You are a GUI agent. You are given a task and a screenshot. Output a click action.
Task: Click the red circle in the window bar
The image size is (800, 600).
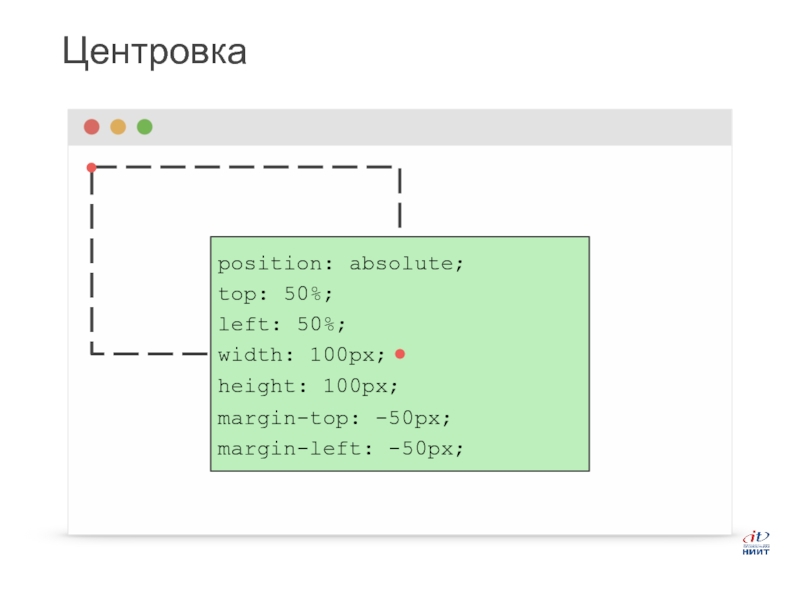point(92,127)
